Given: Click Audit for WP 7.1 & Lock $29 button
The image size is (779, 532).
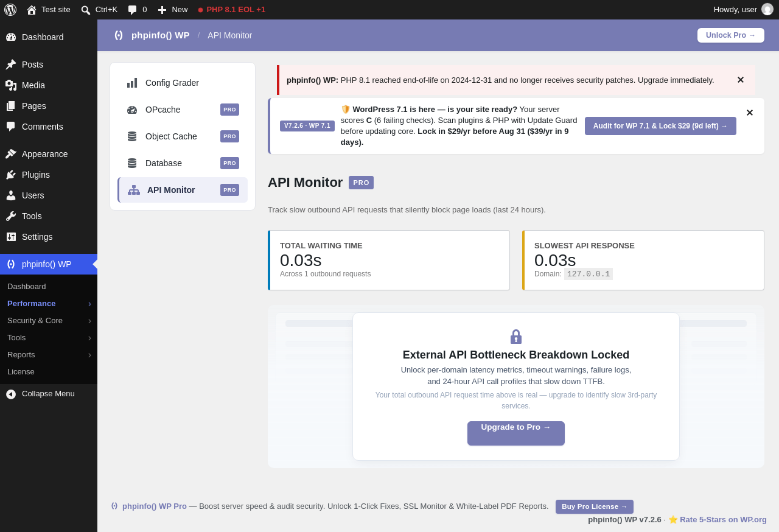Looking at the screenshot, I should 660,126.
